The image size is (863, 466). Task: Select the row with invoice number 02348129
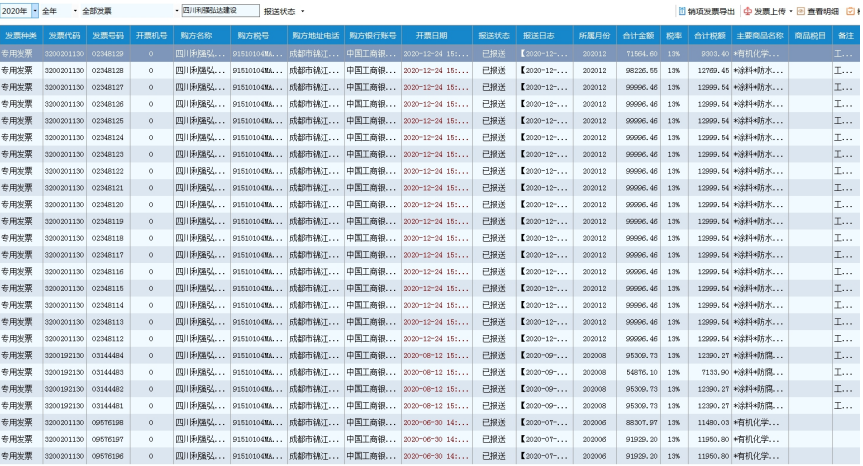click(x=108, y=53)
